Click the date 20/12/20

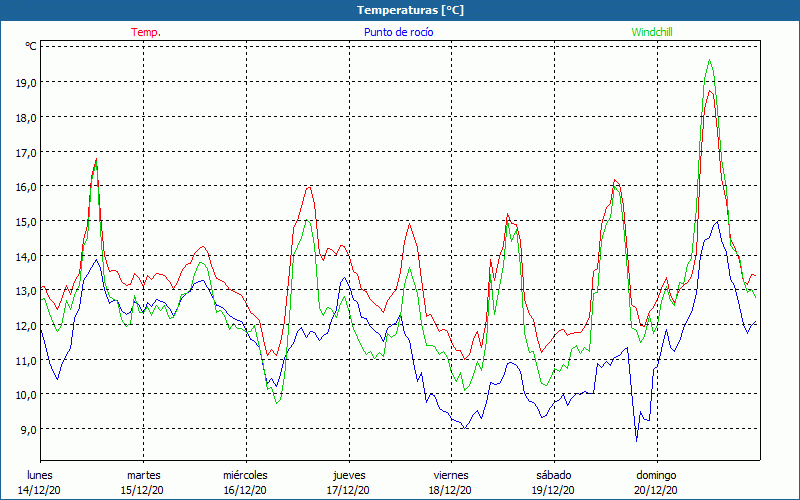[x=656, y=490]
